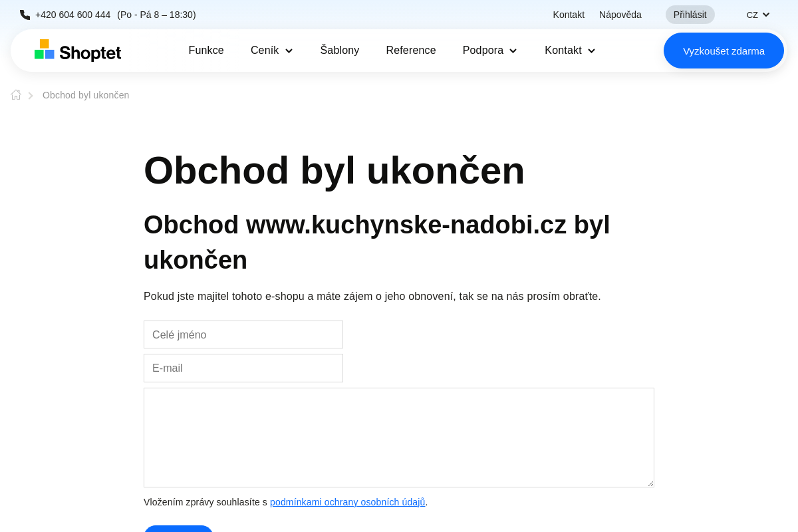
Task: Click inside the large message textarea
Action: (x=399, y=437)
